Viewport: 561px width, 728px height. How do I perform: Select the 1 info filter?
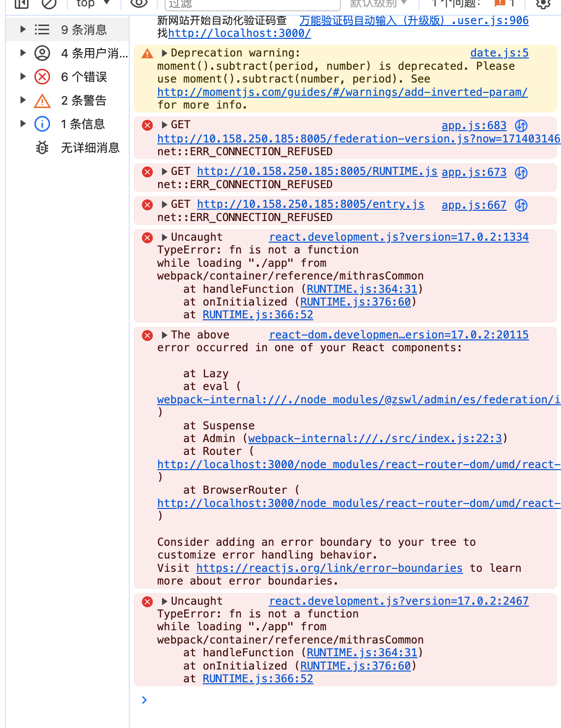point(83,124)
